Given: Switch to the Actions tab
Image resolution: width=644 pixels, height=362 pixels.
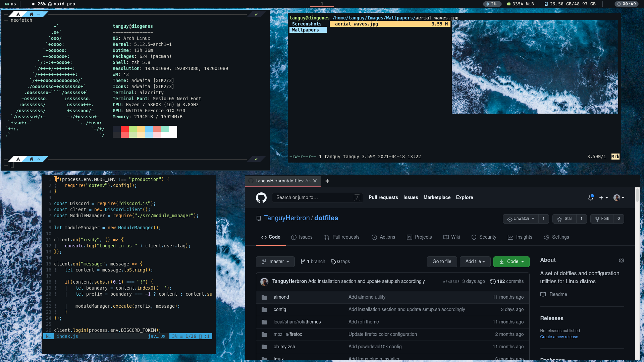Looking at the screenshot, I should pos(383,237).
